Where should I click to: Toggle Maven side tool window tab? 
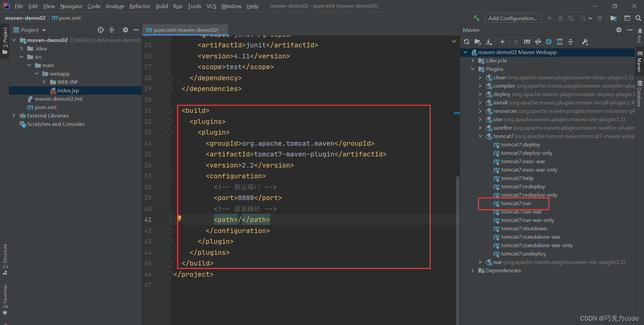click(x=640, y=61)
